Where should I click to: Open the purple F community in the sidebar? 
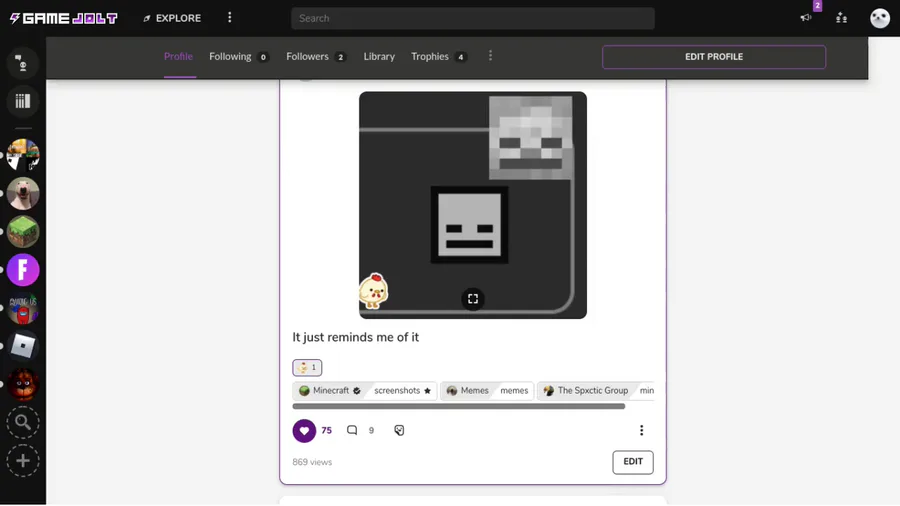point(23,270)
